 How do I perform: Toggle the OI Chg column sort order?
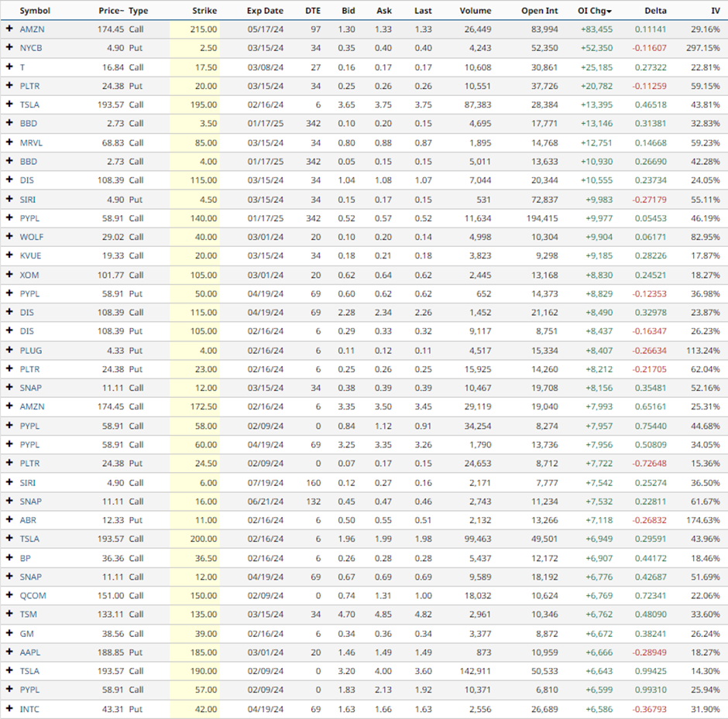pos(595,11)
